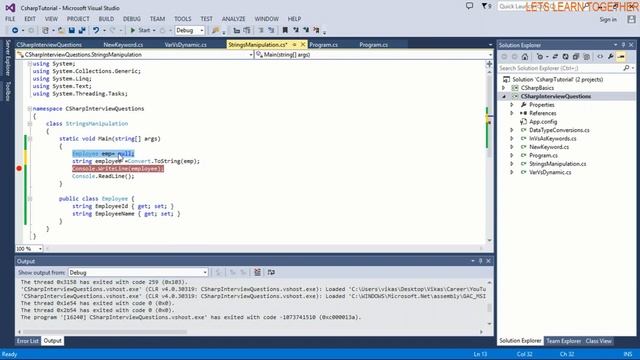Select App.config in Solution Explorer
Image resolution: width=640 pixels, height=360 pixels.
543,122
